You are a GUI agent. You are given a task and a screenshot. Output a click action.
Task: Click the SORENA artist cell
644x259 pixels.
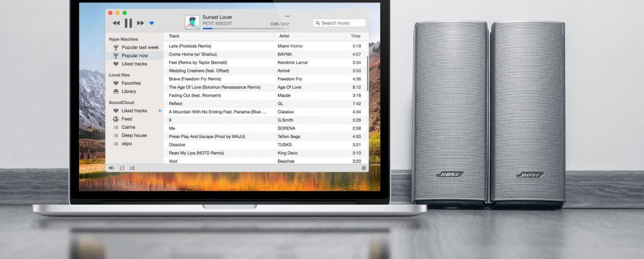(x=286, y=128)
